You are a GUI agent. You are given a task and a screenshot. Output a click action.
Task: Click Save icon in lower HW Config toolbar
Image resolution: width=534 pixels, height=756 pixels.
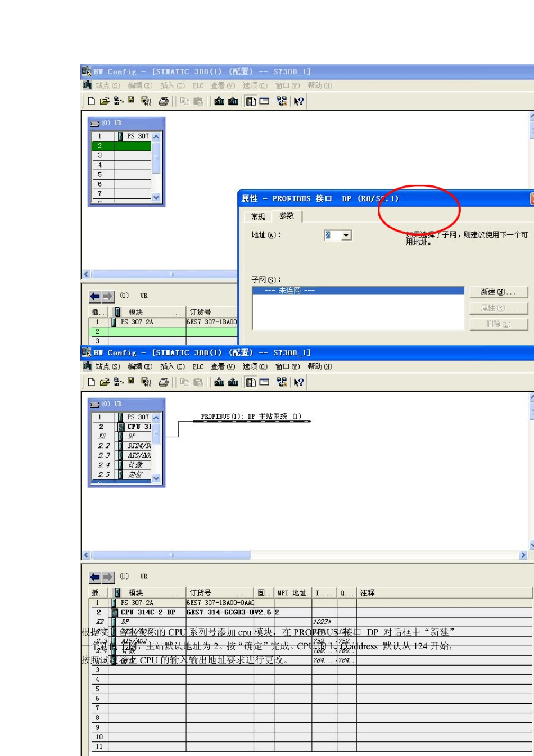131,382
